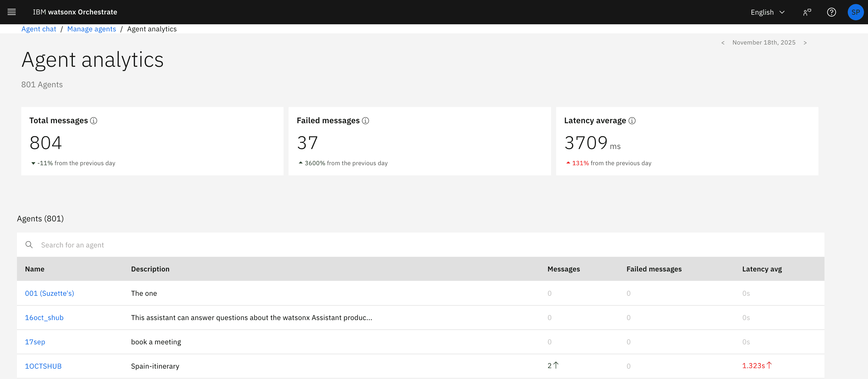Go to next day arrow
Screen dimensions: 868x379
[x=805, y=43]
